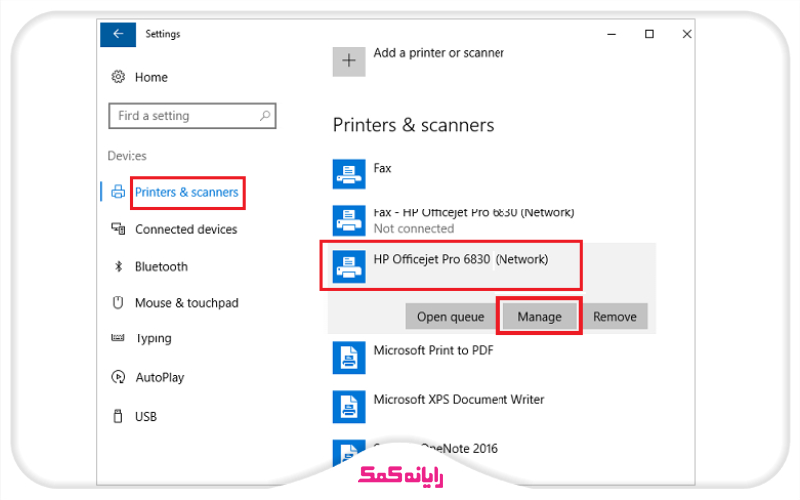Go to Bluetooth settings
Viewport: 800px width, 500px height.
click(161, 267)
